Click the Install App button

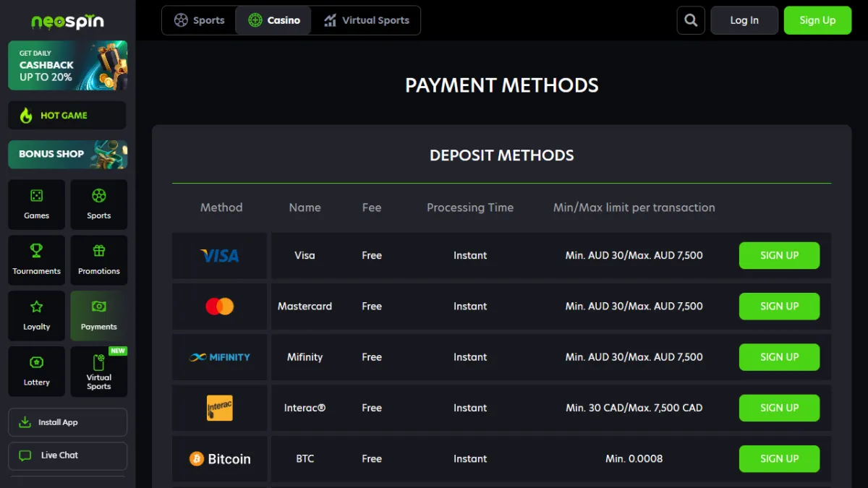tap(67, 422)
